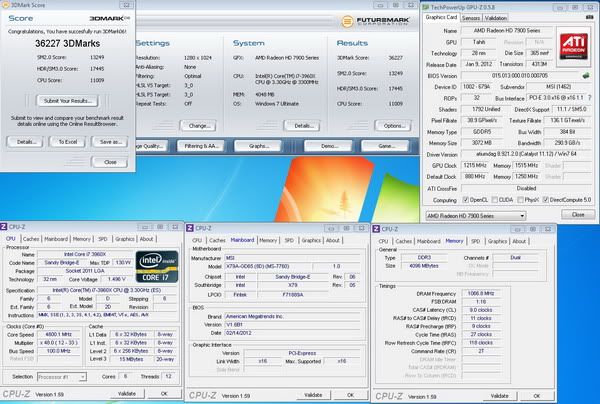Image resolution: width=600 pixels, height=404 pixels.
Task: Click the Demo button in 3DMark
Action: tap(329, 146)
